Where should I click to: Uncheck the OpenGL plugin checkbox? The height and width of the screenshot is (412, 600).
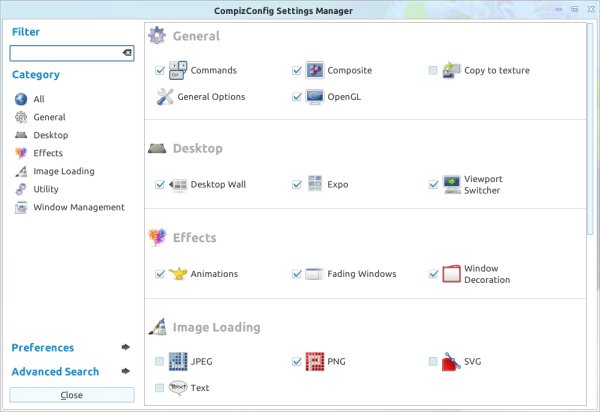tap(297, 97)
